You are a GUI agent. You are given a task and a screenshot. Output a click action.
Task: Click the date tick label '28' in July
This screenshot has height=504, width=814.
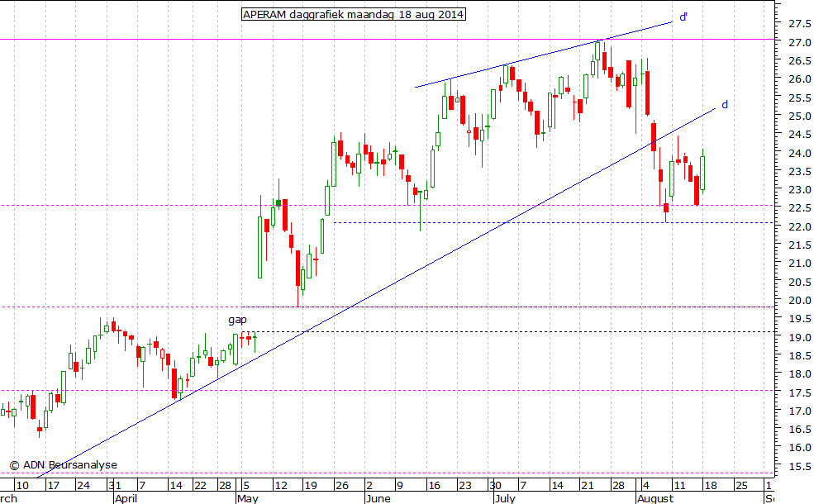(x=618, y=486)
